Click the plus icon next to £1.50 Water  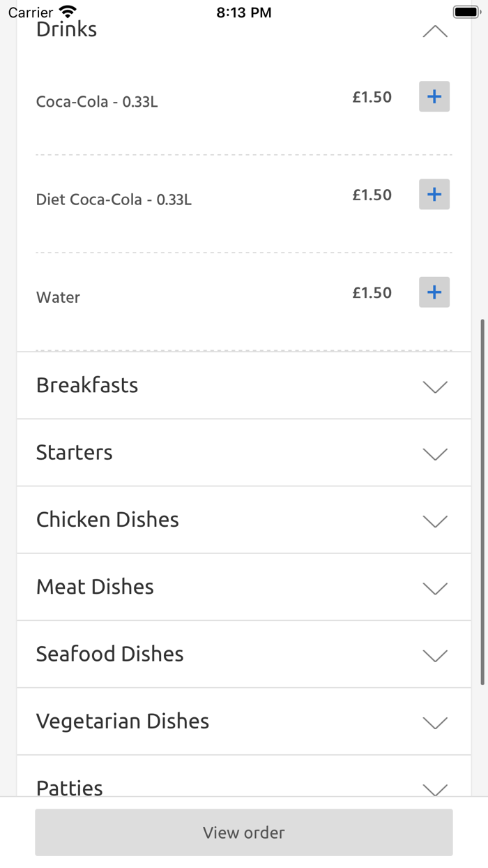coord(434,292)
